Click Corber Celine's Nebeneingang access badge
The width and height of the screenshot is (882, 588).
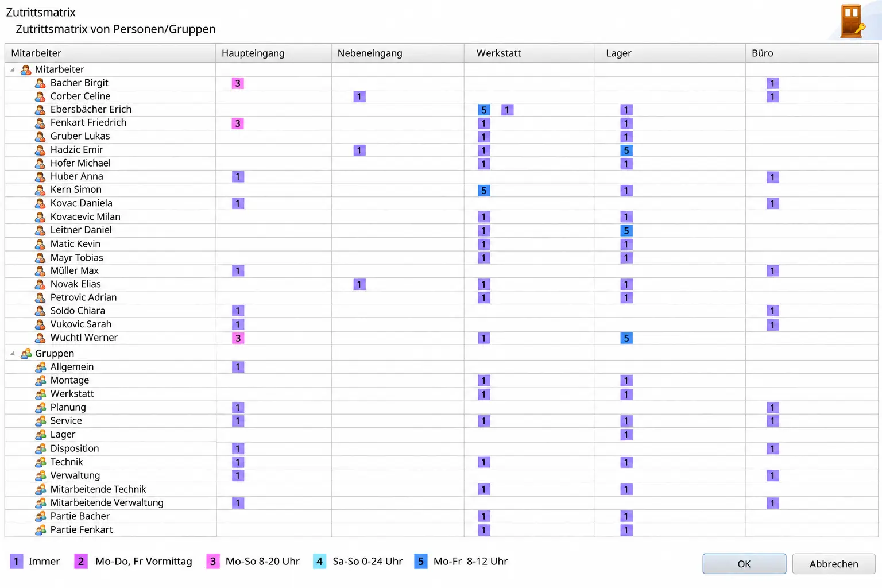[x=359, y=96]
